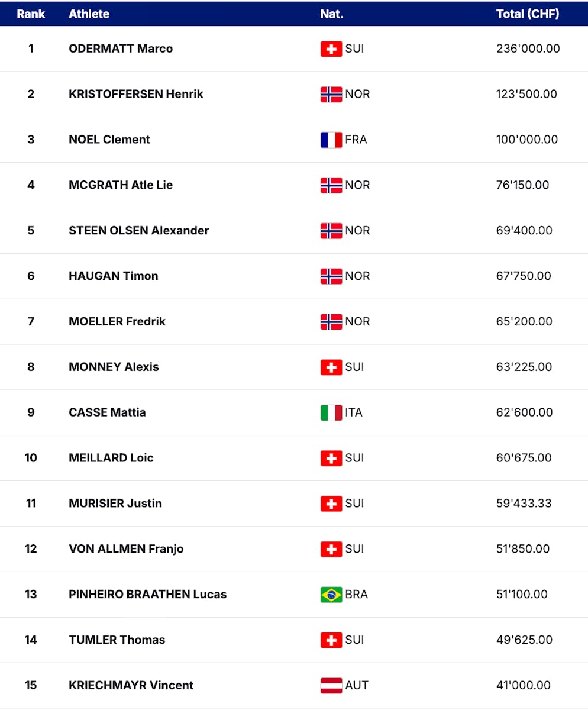Click the French flag icon for NOEL Clement
Viewport: 588px width, 710px height.
[331, 140]
